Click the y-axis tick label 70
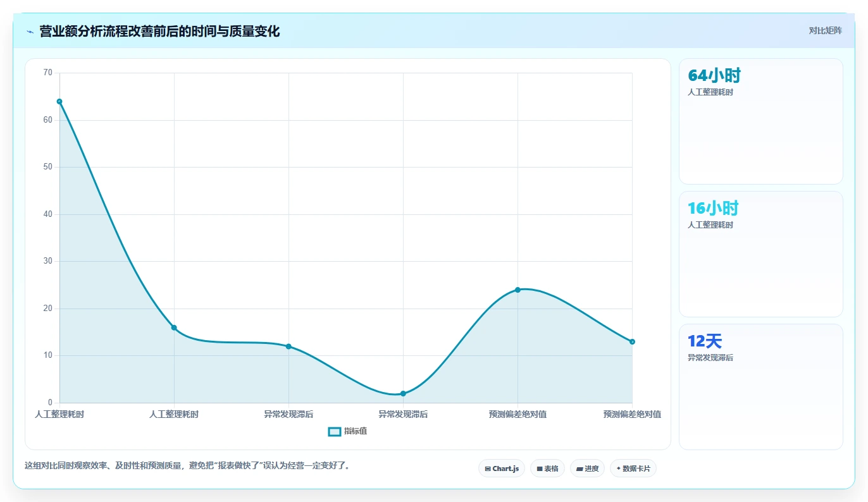 coord(48,73)
